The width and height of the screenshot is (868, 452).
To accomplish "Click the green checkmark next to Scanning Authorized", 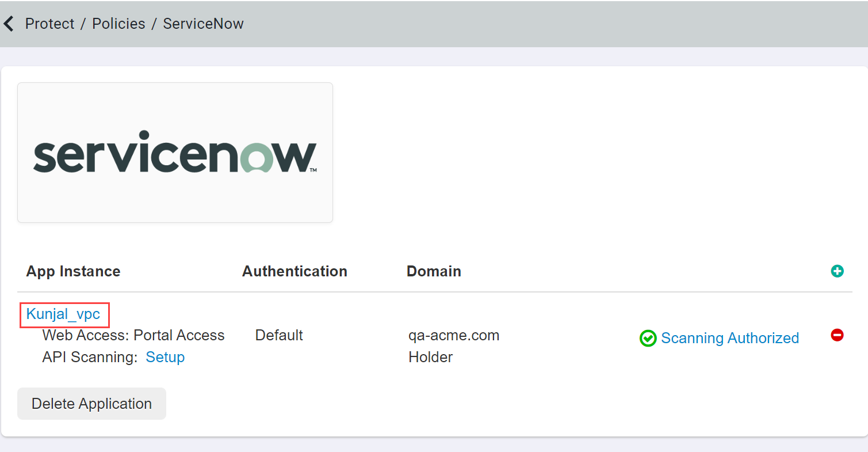I will click(648, 339).
